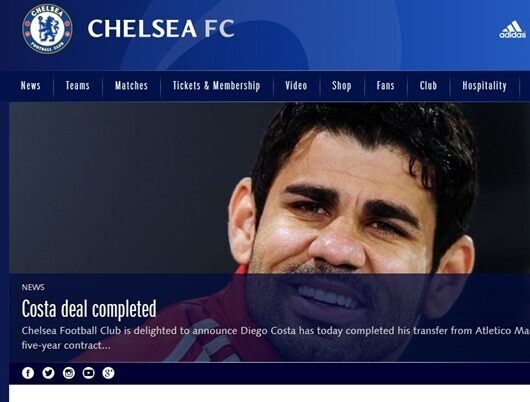The height and width of the screenshot is (402, 530).
Task: Open Chelsea's Twitter icon
Action: point(48,373)
